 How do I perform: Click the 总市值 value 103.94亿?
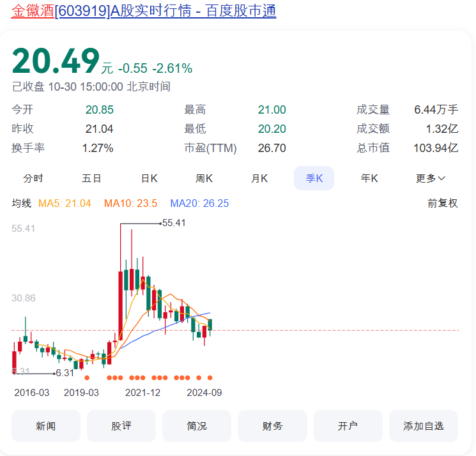point(436,148)
